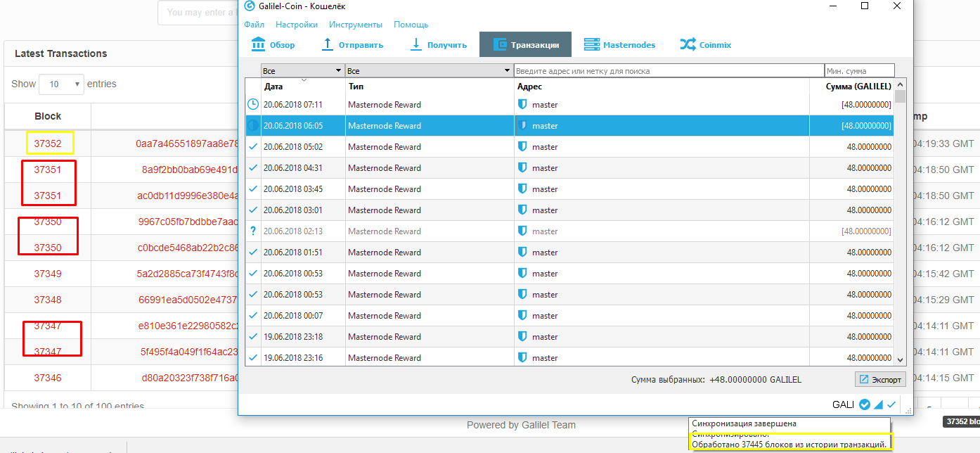The image size is (980, 453).
Task: Sort transactions by Тип column header
Action: pyautogui.click(x=430, y=87)
